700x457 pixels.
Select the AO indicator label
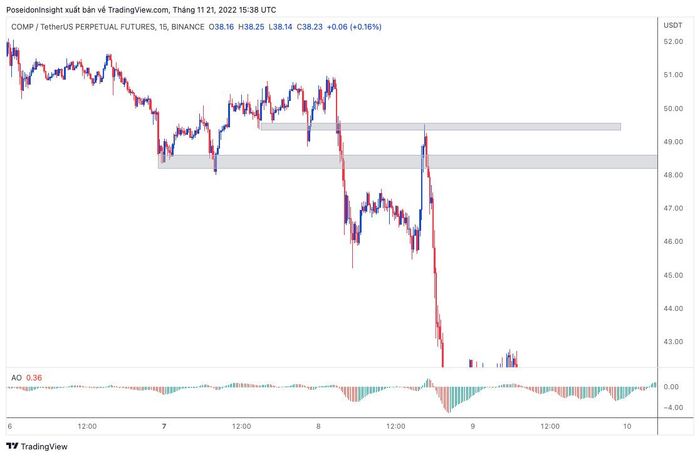click(17, 377)
